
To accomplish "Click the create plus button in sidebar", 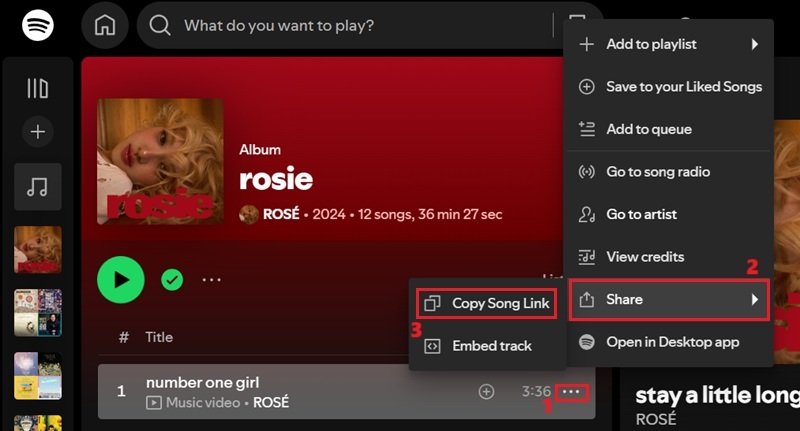I will pyautogui.click(x=38, y=132).
